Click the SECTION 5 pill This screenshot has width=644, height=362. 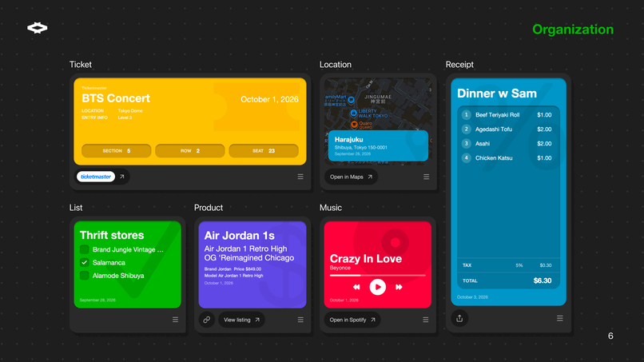tap(116, 151)
